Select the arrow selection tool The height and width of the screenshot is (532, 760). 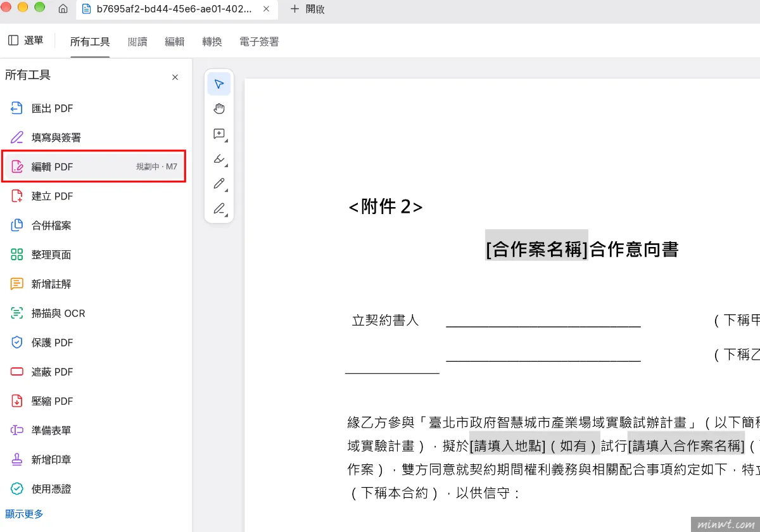click(219, 84)
